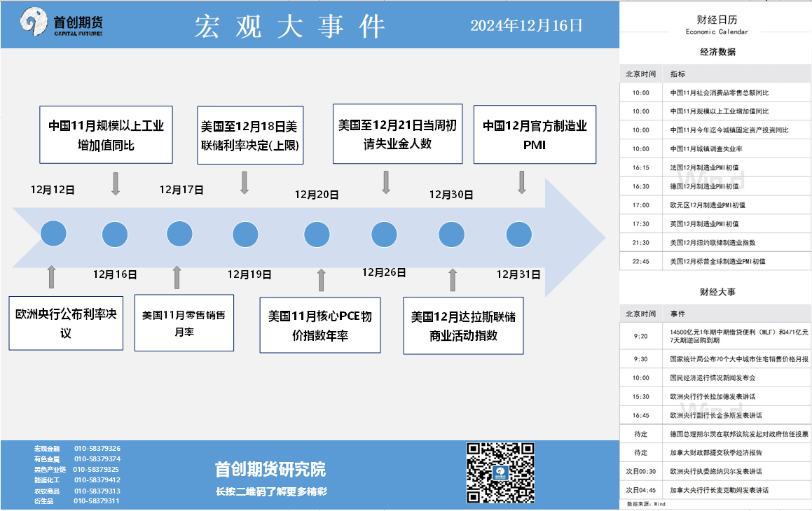Click the down arrow under 官方制造业PMI box
The image size is (812, 511).
[521, 183]
